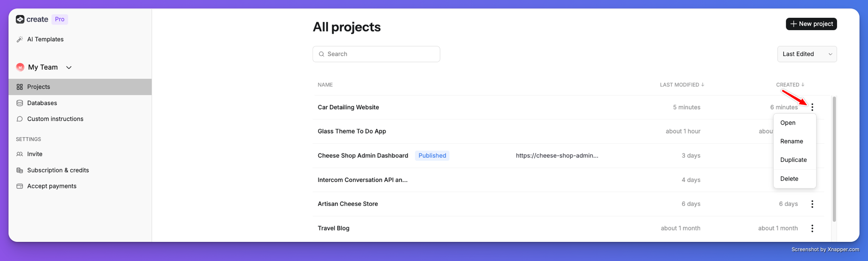This screenshot has height=261, width=868.
Task: Open three-dot menu for Travel Blog
Action: pyautogui.click(x=812, y=228)
